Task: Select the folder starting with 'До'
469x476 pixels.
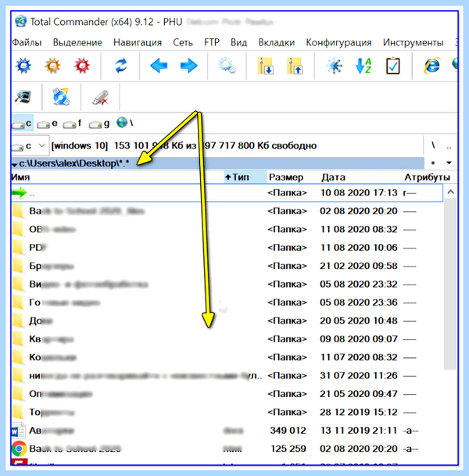Action: pos(227,321)
